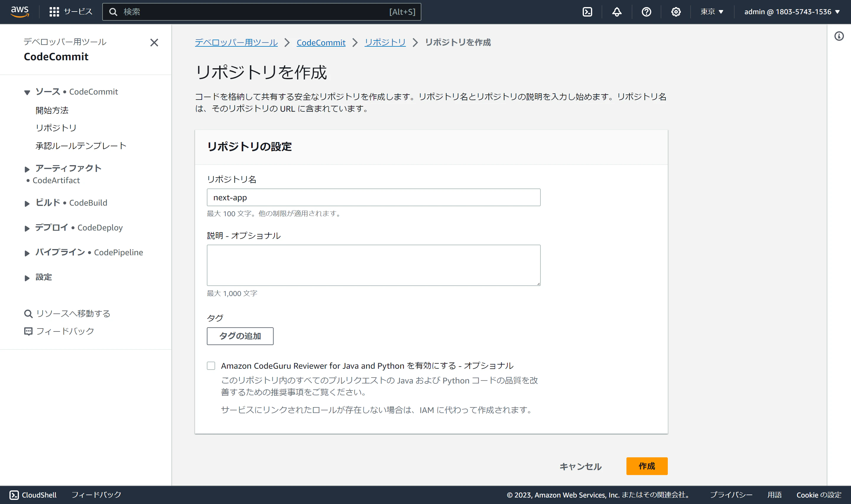Select リポジトリ in the sidebar navigation
The height and width of the screenshot is (504, 851).
pyautogui.click(x=56, y=128)
